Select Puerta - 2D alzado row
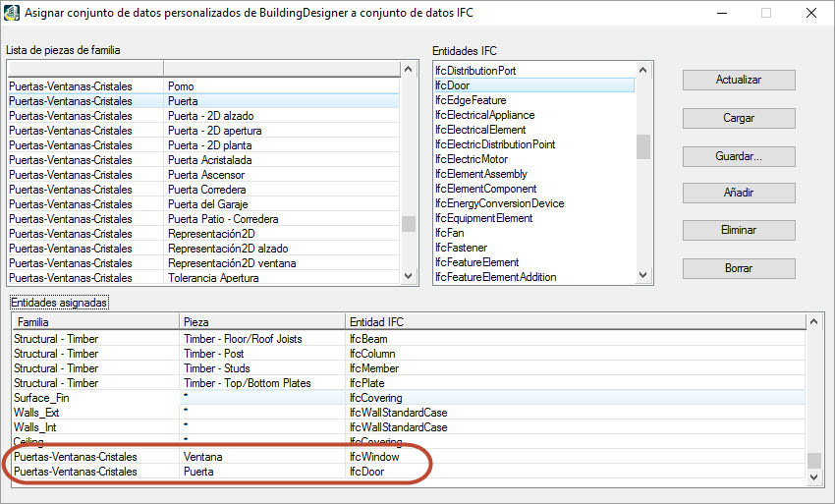The width and height of the screenshot is (835, 504). 203,116
